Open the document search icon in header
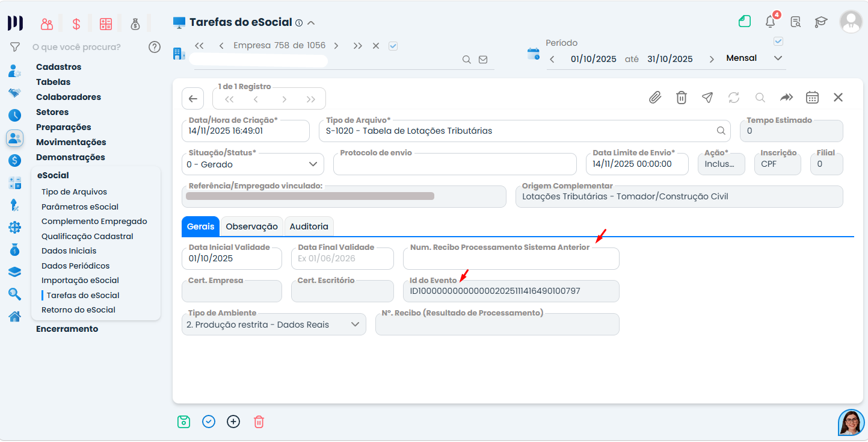 point(796,22)
